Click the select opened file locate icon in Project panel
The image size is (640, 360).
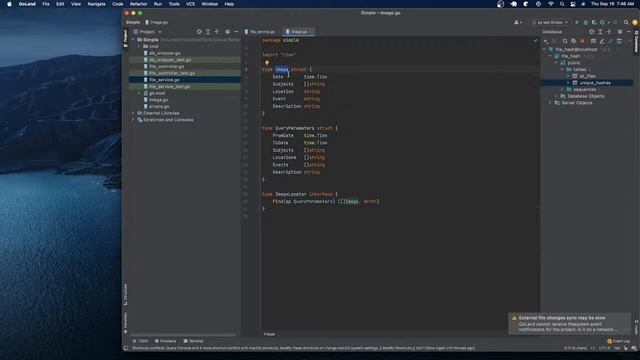pyautogui.click(x=199, y=31)
